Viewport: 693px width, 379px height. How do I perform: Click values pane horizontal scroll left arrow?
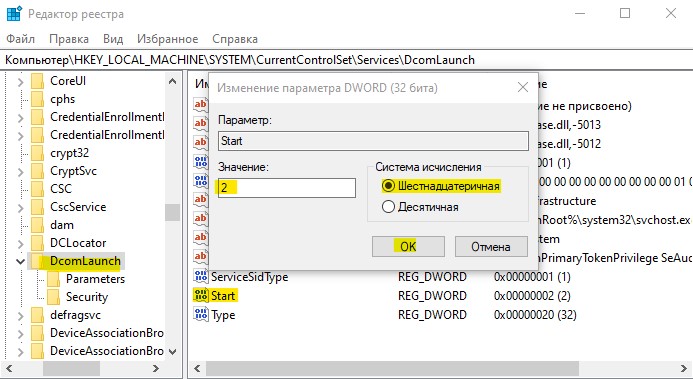(x=198, y=368)
